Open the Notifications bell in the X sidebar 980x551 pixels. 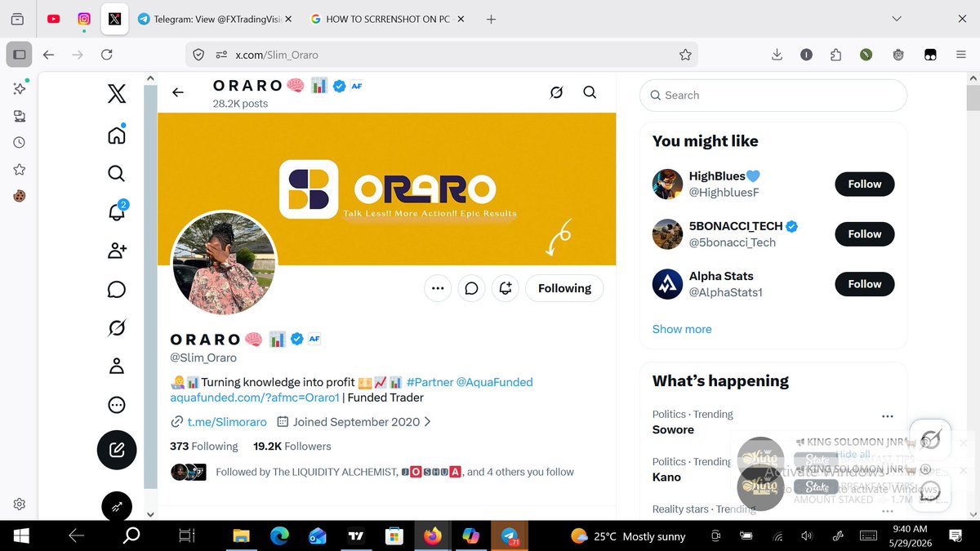[117, 211]
